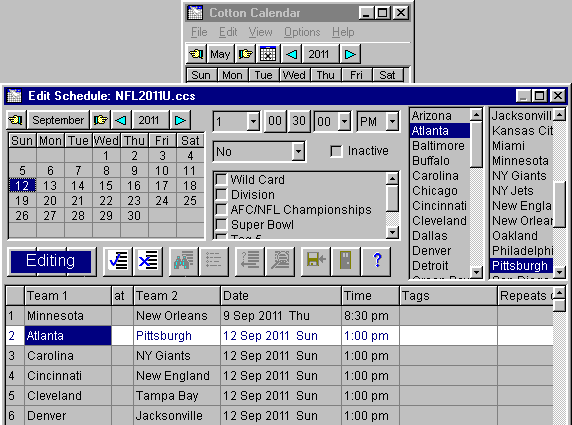
Task: Click the door exit icon
Action: click(x=345, y=261)
